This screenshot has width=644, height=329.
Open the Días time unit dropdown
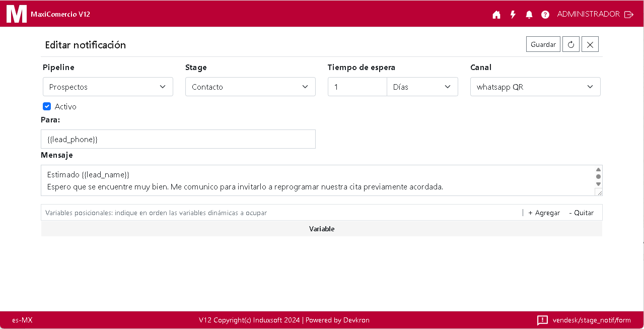coord(422,87)
